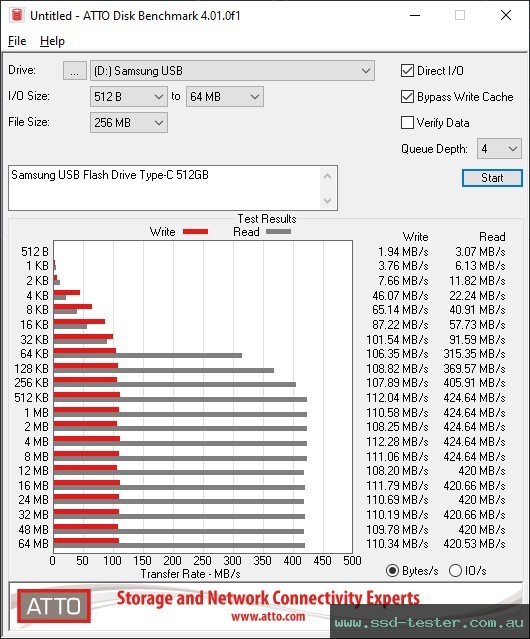530x639 pixels.
Task: Click the Read column header in results
Action: coord(492,237)
